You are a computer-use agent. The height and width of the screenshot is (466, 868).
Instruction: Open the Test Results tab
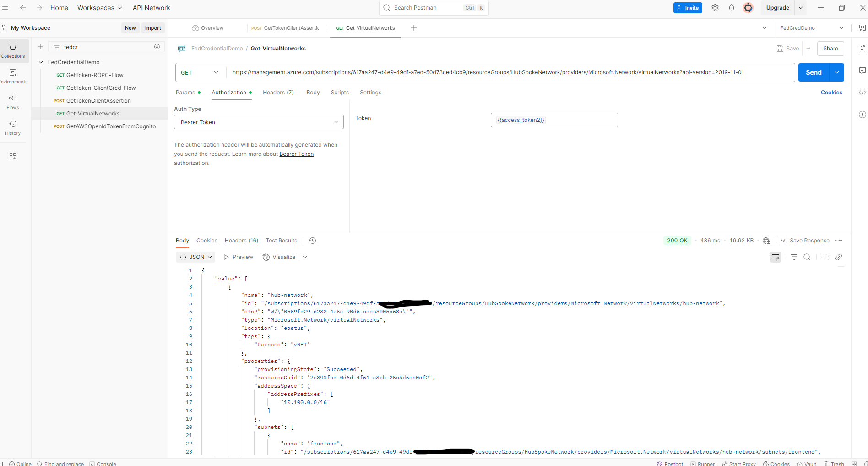tap(282, 241)
